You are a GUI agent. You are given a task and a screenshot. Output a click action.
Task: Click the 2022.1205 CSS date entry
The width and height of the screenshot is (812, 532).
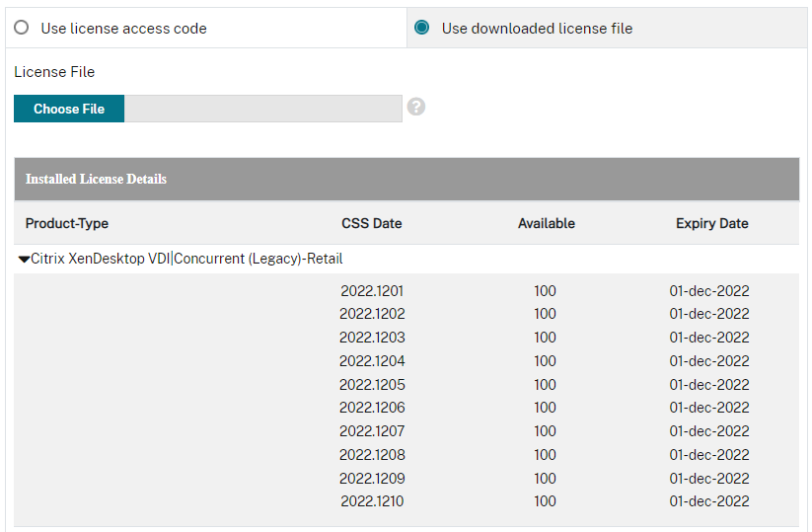[x=372, y=385]
